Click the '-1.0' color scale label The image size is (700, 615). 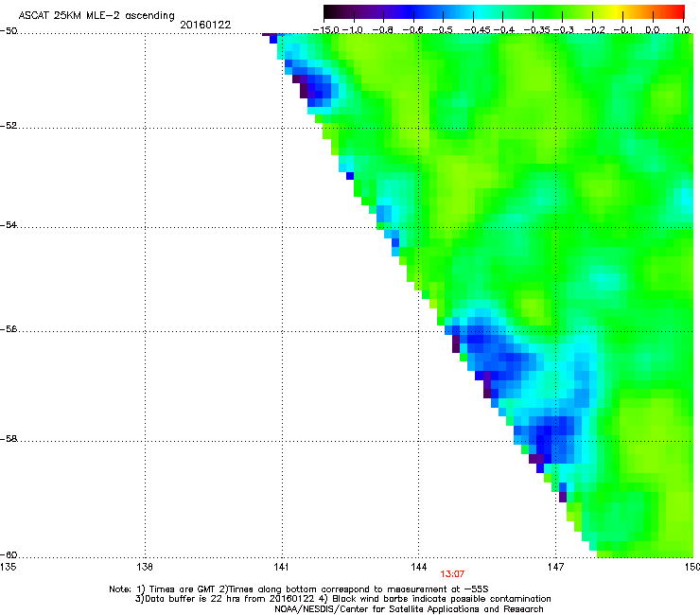click(353, 30)
